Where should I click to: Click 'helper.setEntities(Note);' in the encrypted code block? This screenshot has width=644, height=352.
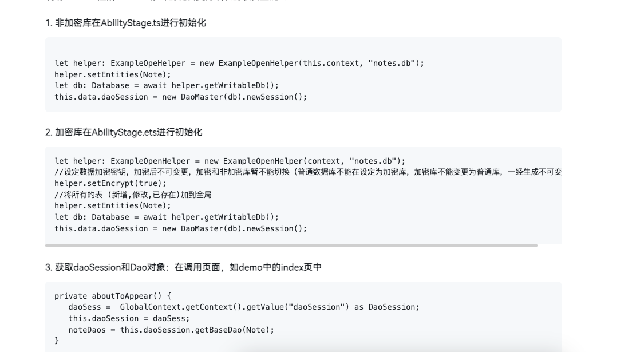113,206
